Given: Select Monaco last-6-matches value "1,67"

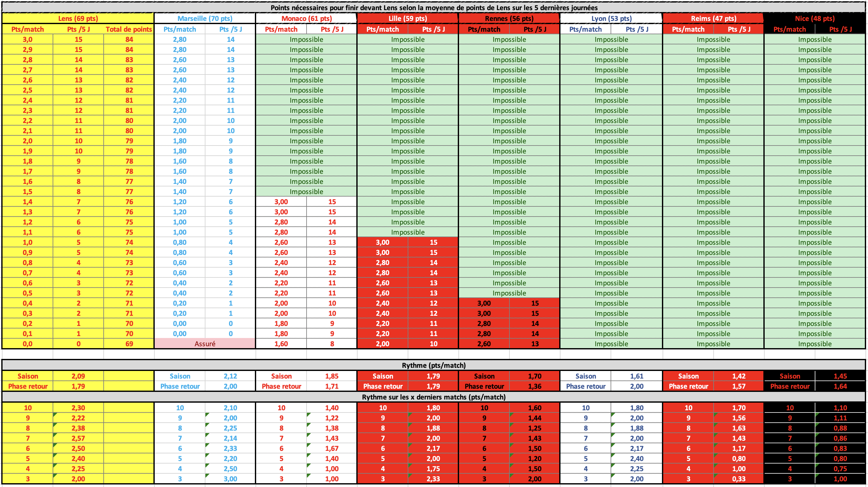Looking at the screenshot, I should 332,449.
